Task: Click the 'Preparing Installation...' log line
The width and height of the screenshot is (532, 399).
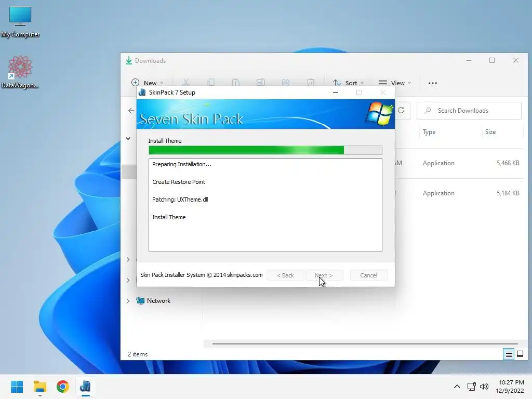Action: tap(181, 164)
